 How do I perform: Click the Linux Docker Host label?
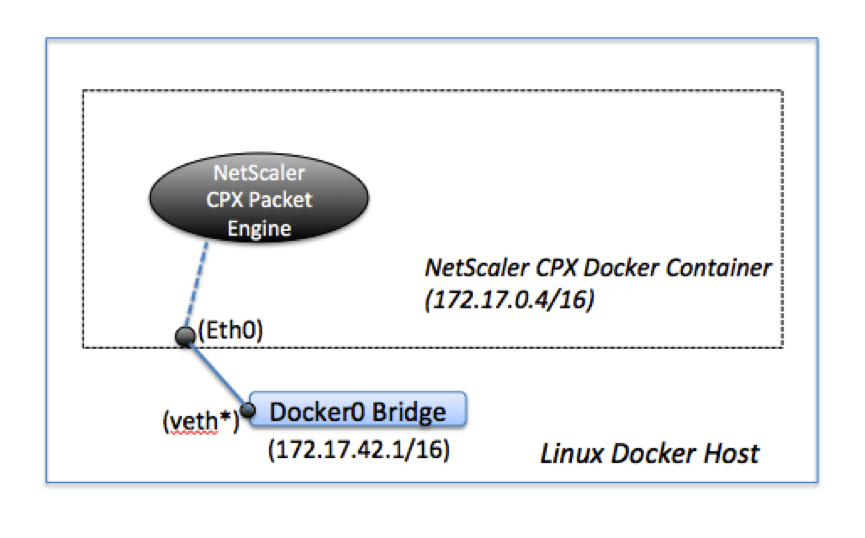click(649, 453)
